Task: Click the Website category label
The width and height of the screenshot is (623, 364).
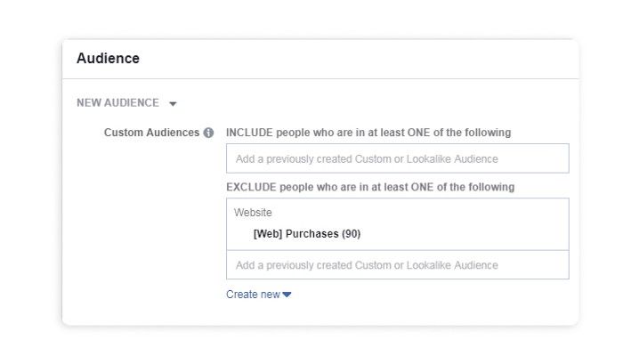Action: (x=253, y=213)
